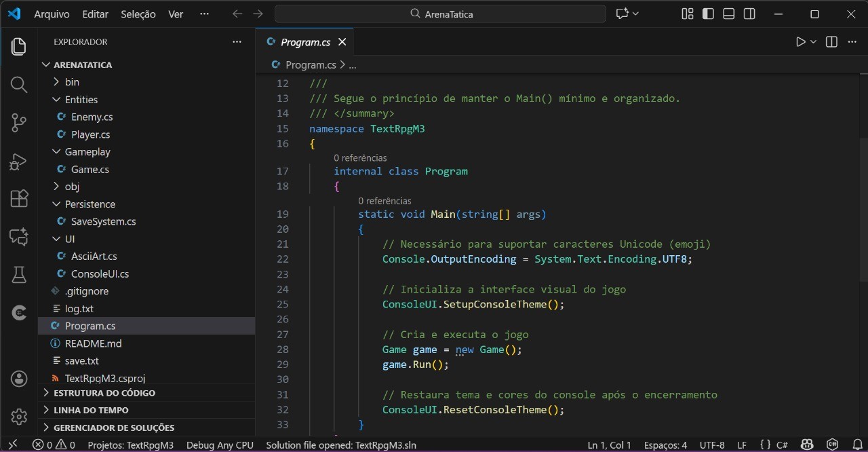The width and height of the screenshot is (868, 452).
Task: Expand the bin folder
Action: point(72,82)
